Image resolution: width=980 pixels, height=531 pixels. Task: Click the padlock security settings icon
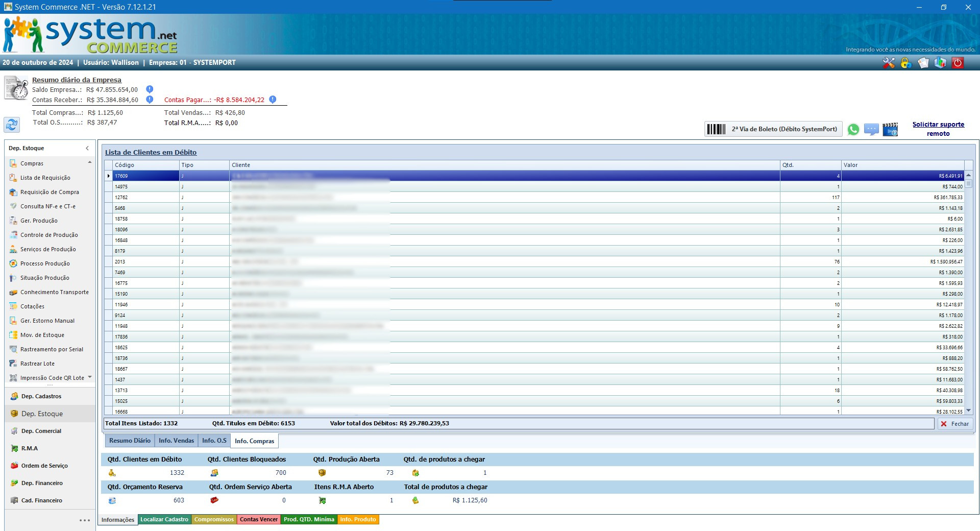click(906, 63)
